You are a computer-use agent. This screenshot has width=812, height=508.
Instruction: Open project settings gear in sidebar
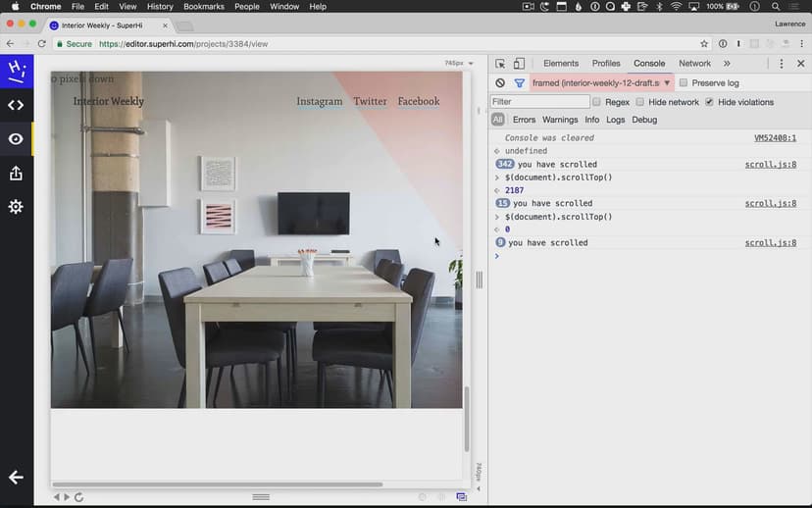coord(16,207)
